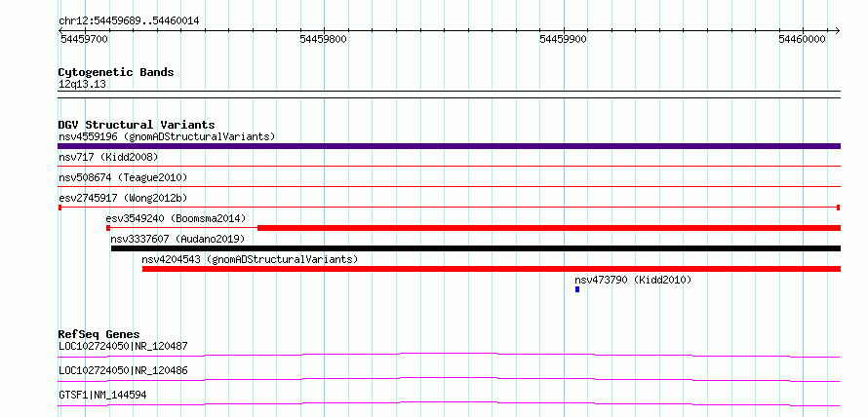Click the Cytogenetic Bands track title
This screenshot has height=417, width=868.
click(116, 72)
